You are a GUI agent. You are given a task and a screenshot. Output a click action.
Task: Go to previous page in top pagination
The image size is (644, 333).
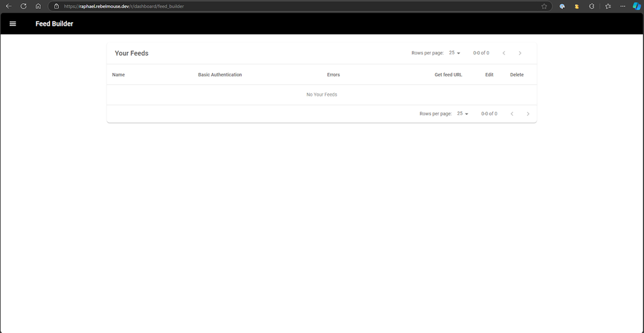point(504,53)
